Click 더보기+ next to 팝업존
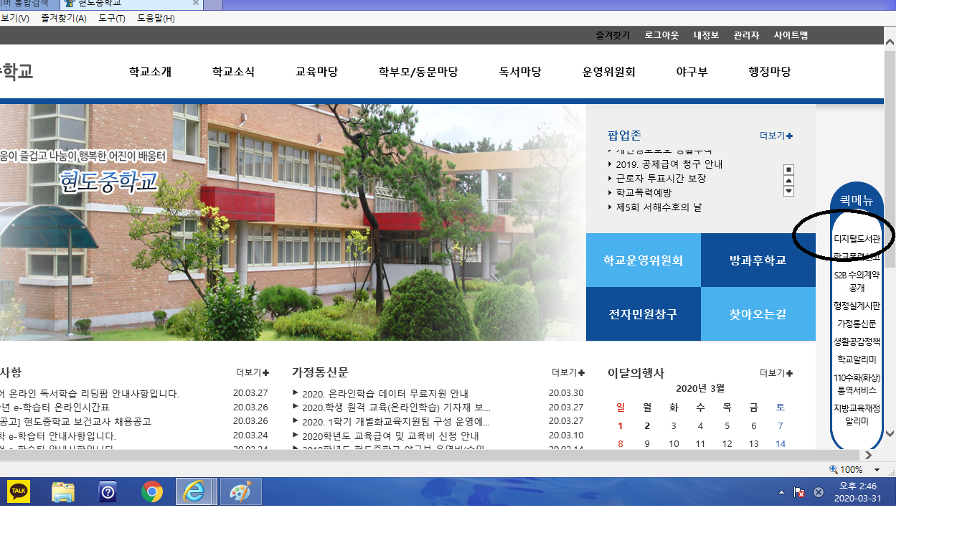980x551 pixels. point(776,136)
